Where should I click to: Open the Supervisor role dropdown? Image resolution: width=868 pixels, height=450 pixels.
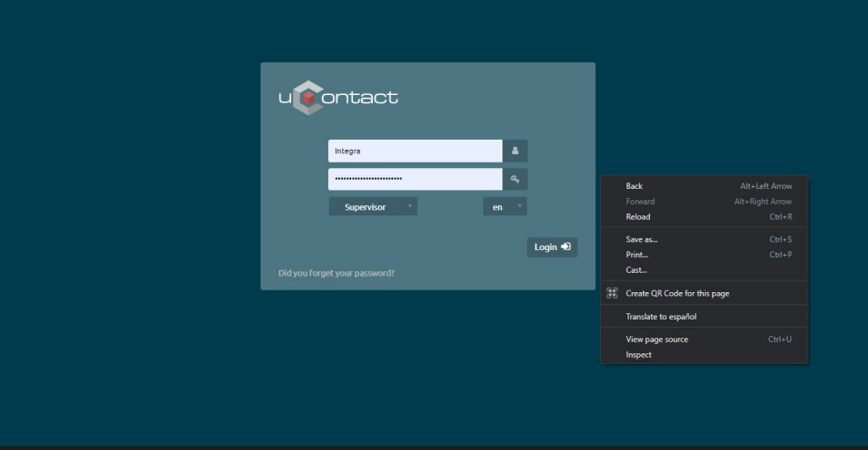click(373, 206)
